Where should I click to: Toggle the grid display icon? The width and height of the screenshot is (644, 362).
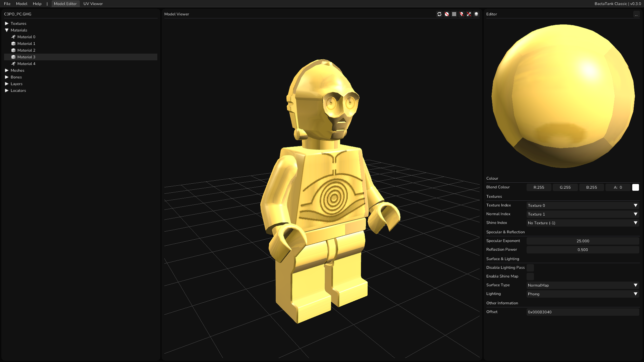[x=454, y=14]
